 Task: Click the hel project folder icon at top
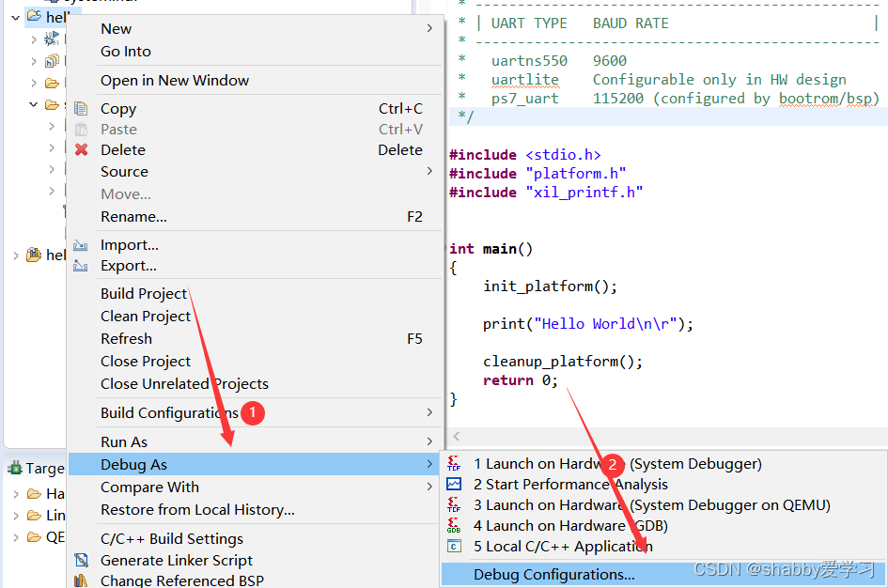[35, 16]
